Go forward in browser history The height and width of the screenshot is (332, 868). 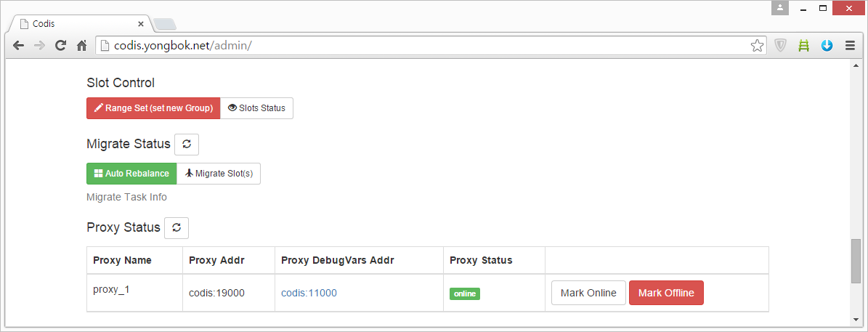click(x=39, y=46)
